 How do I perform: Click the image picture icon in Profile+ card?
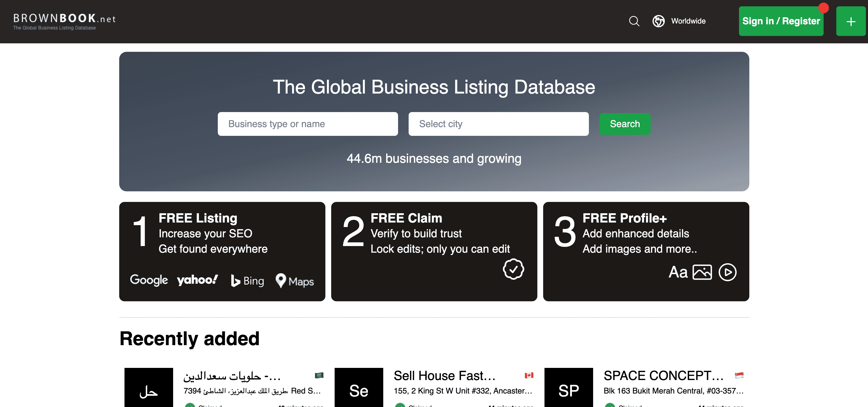pyautogui.click(x=702, y=272)
